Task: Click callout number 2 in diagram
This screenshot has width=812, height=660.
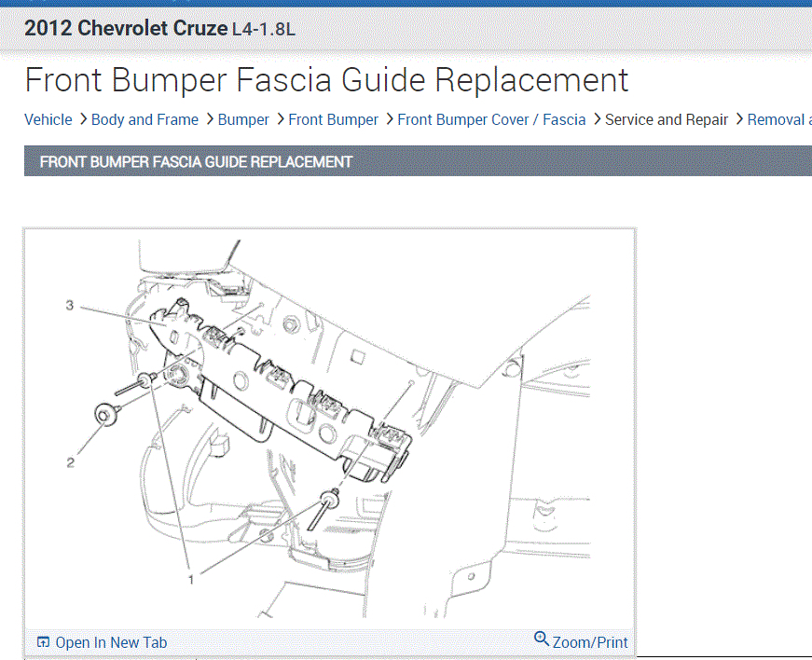Action: tap(71, 462)
